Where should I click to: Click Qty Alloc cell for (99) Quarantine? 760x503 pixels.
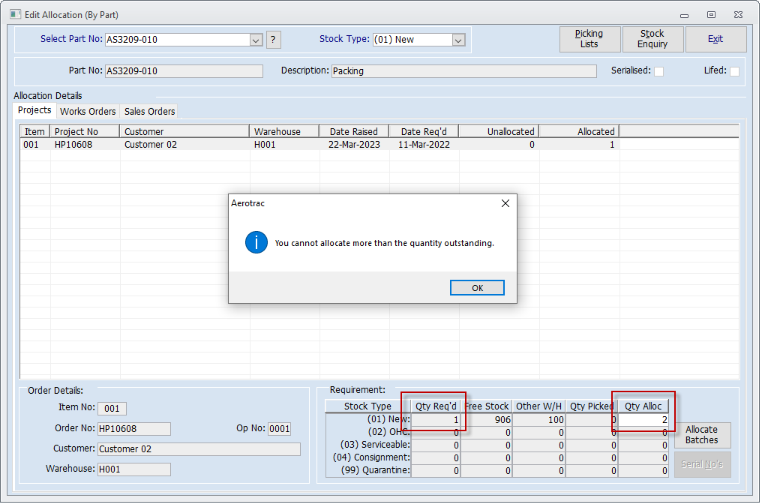click(x=643, y=470)
